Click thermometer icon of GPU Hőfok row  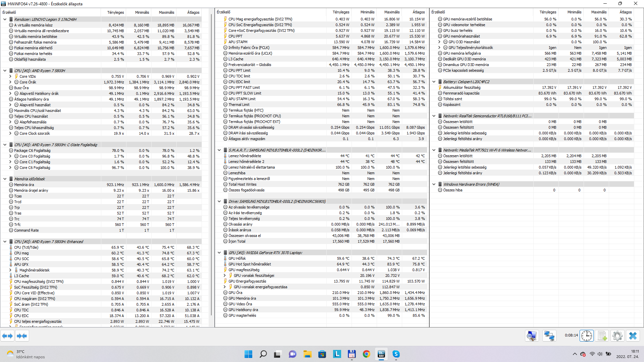click(x=225, y=258)
